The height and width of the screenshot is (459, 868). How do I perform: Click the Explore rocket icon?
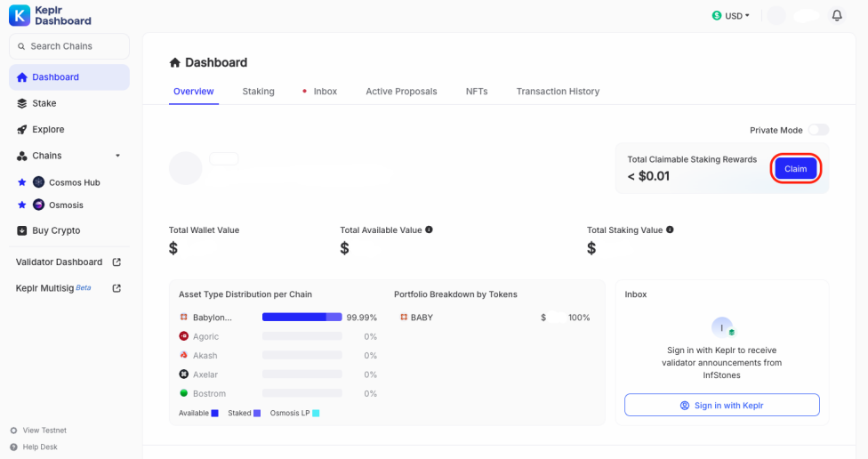pos(21,130)
